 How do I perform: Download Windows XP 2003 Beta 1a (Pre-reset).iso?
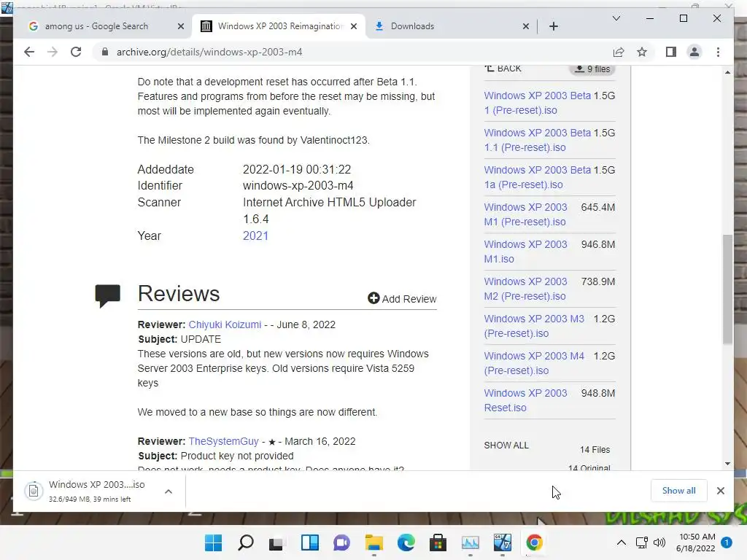538,177
